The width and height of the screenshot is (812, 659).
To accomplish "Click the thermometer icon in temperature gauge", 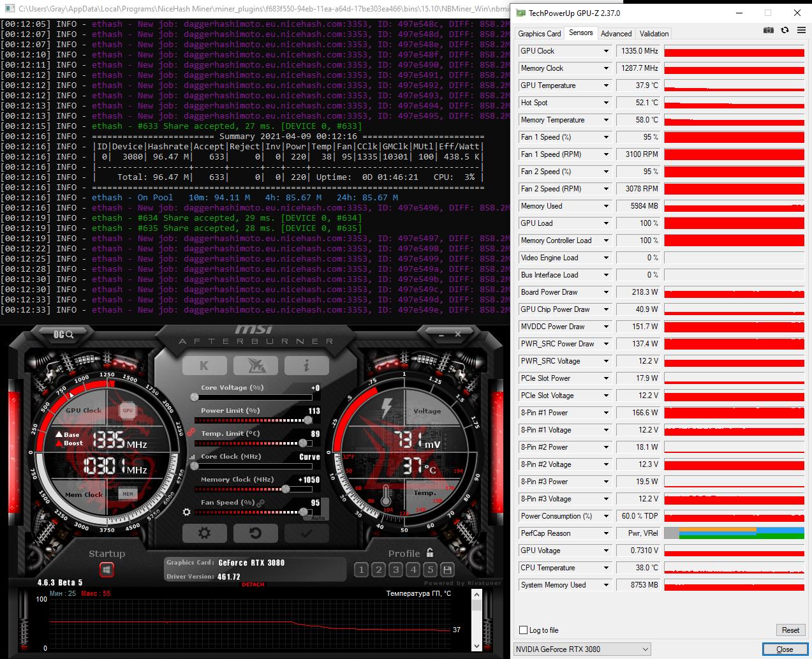I will click(x=387, y=496).
